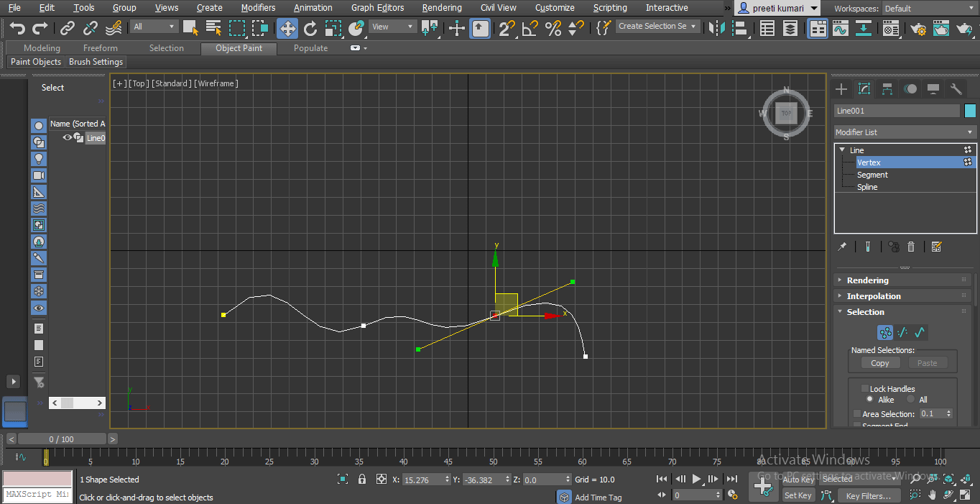Click the Key Filters button
The height and width of the screenshot is (504, 980).
coord(869,495)
